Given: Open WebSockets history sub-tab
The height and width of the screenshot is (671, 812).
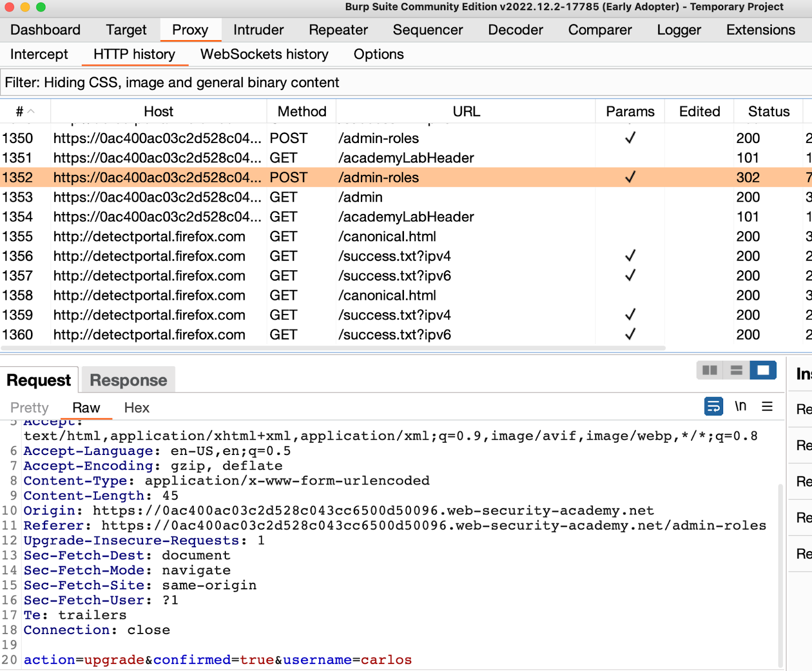Looking at the screenshot, I should pos(264,54).
